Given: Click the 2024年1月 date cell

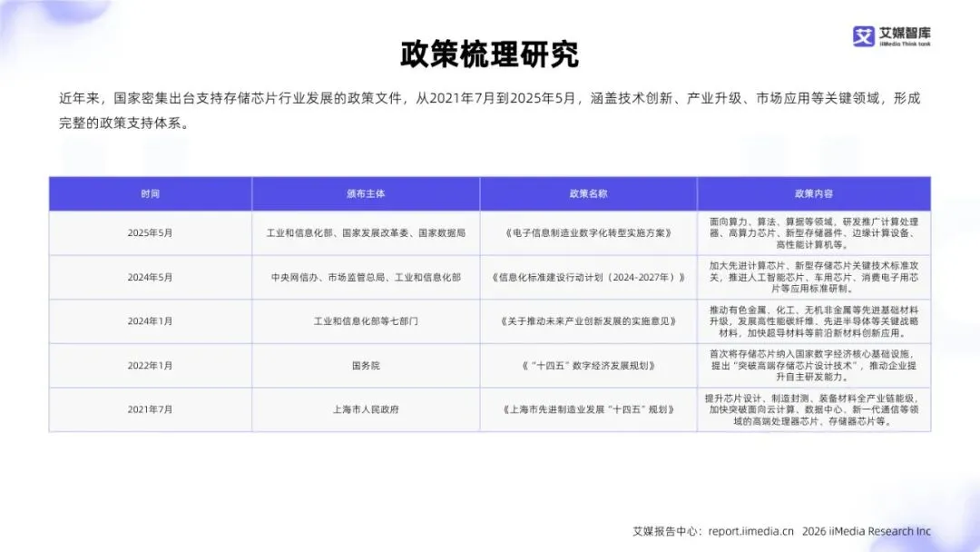Looking at the screenshot, I should coord(150,321).
